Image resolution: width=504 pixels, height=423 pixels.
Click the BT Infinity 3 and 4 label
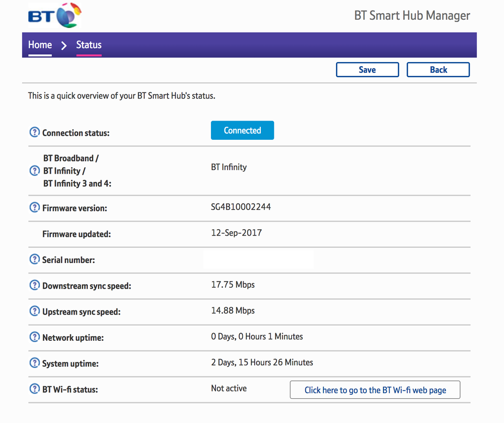[x=77, y=184]
